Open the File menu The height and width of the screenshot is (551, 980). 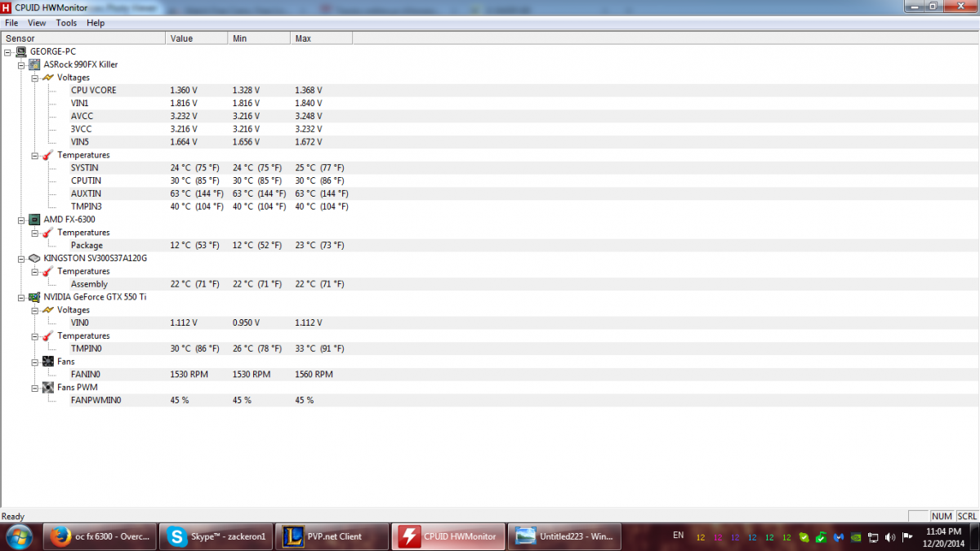[x=11, y=23]
